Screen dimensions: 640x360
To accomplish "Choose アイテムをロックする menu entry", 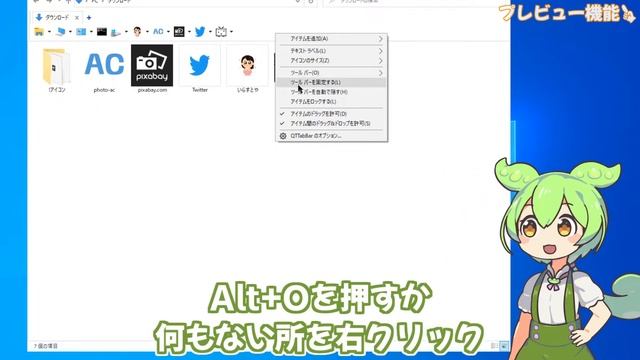I will click(331, 102).
